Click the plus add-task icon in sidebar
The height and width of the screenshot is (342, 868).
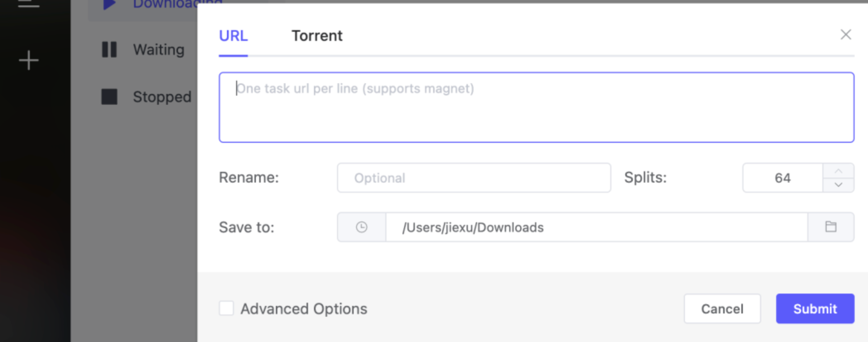(29, 60)
